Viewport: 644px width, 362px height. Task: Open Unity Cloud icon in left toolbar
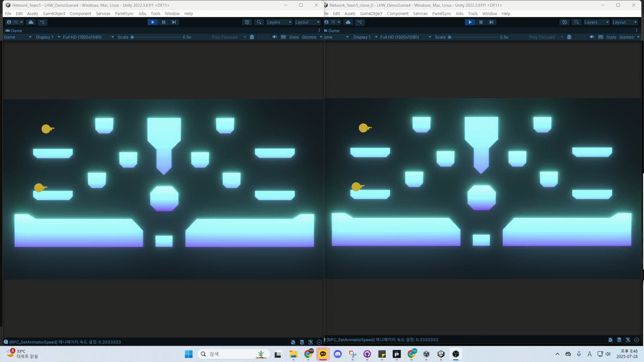(x=31, y=22)
